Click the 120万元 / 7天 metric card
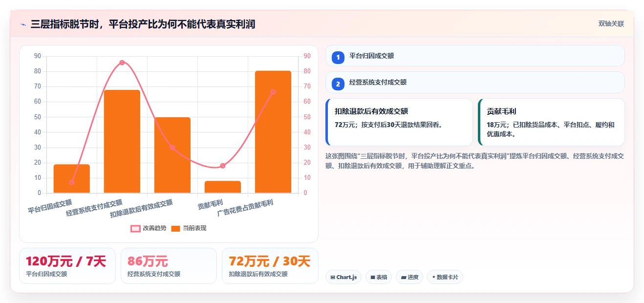Image resolution: width=644 pixels, height=303 pixels. [x=67, y=266]
